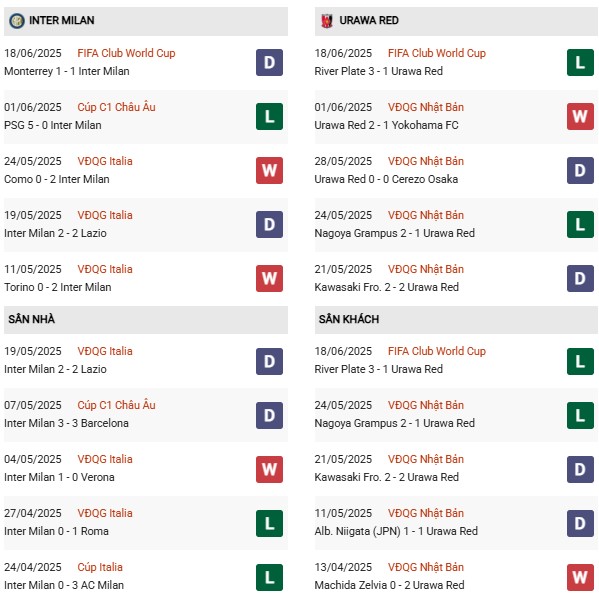Click the D badge for Monterrey vs Inter Milan

(x=269, y=62)
